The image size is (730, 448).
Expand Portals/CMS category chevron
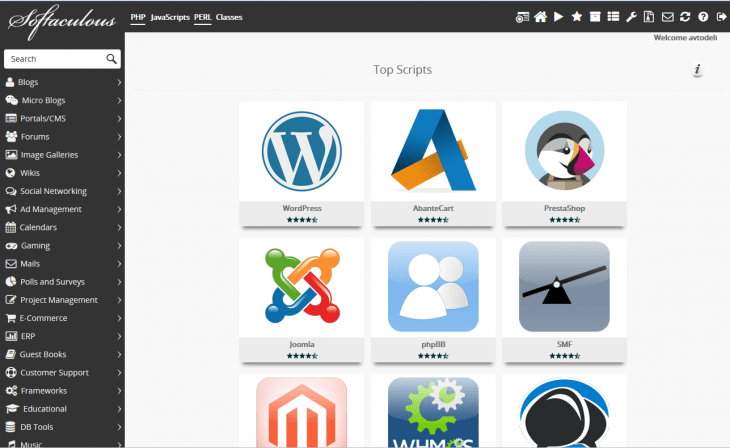pyautogui.click(x=119, y=119)
